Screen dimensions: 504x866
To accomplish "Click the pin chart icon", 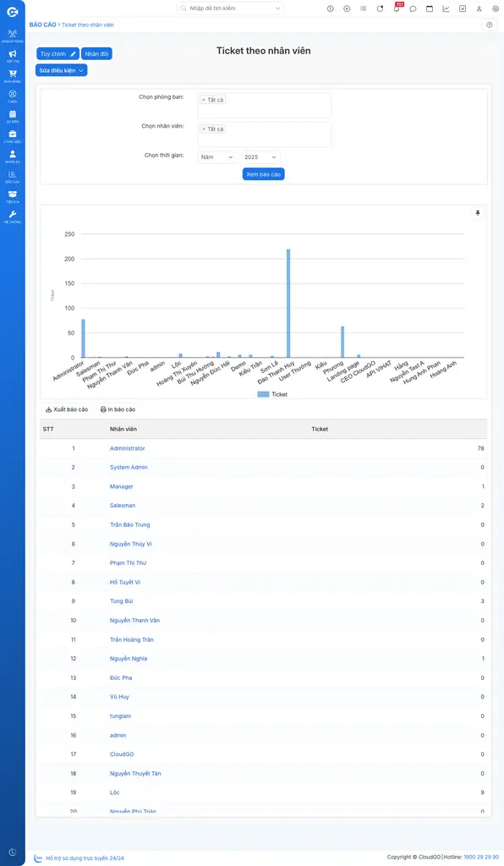I will [x=478, y=212].
